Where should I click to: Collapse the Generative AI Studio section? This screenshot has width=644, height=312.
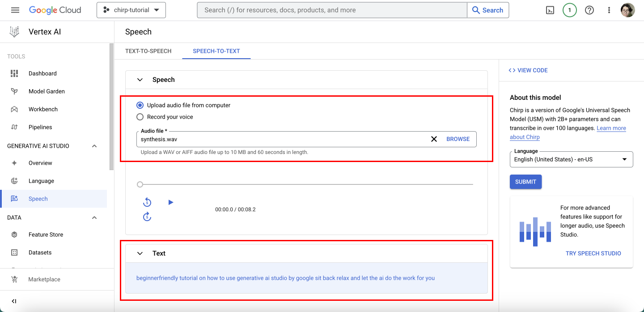(x=94, y=146)
